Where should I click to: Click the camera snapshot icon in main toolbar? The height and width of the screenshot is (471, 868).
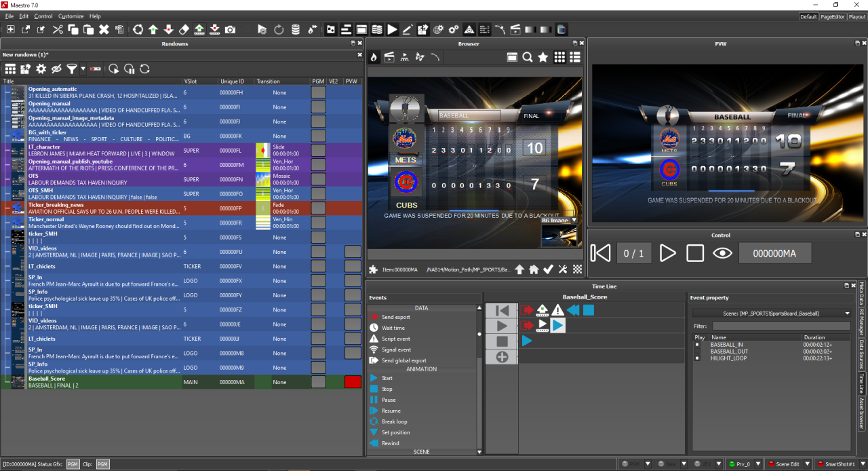coord(231,29)
